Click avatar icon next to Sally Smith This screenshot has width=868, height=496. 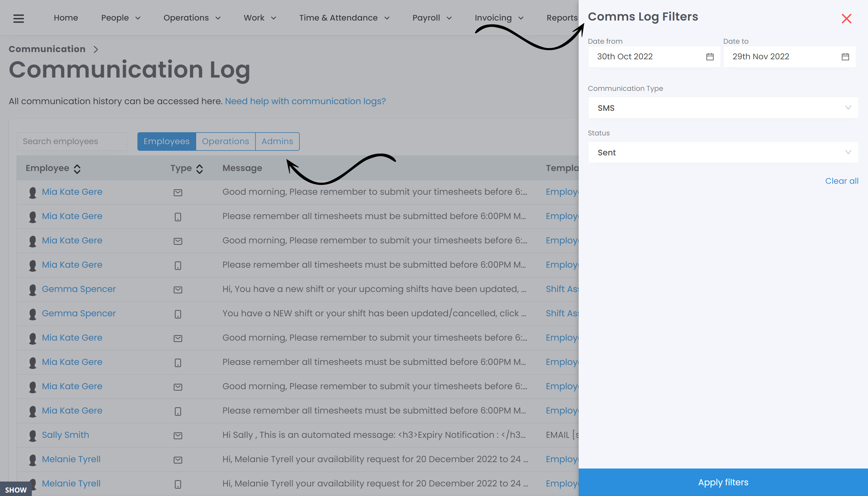33,435
